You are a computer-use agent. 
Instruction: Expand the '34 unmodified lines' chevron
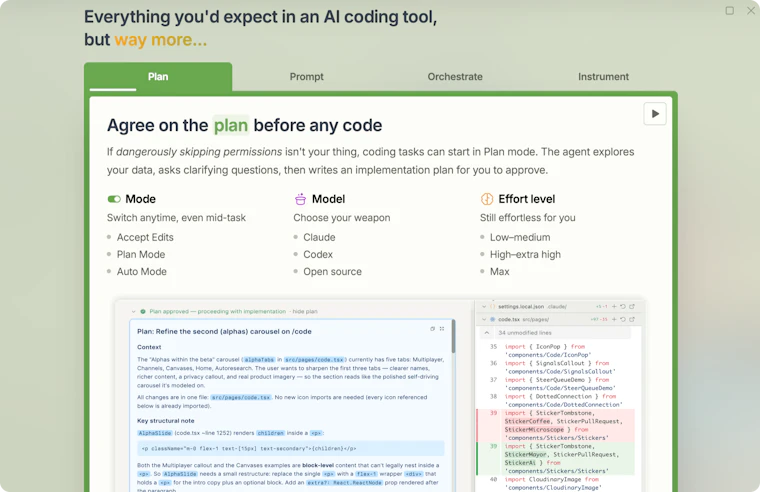487,333
